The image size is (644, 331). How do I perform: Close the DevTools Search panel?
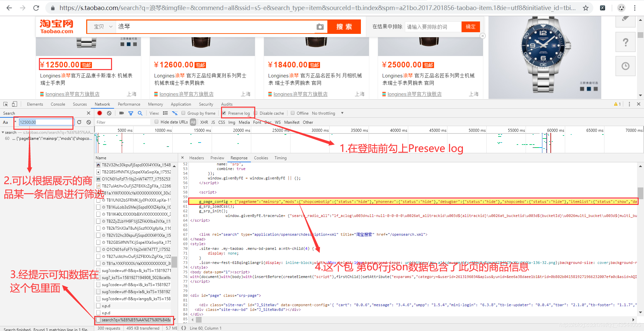coord(89,113)
